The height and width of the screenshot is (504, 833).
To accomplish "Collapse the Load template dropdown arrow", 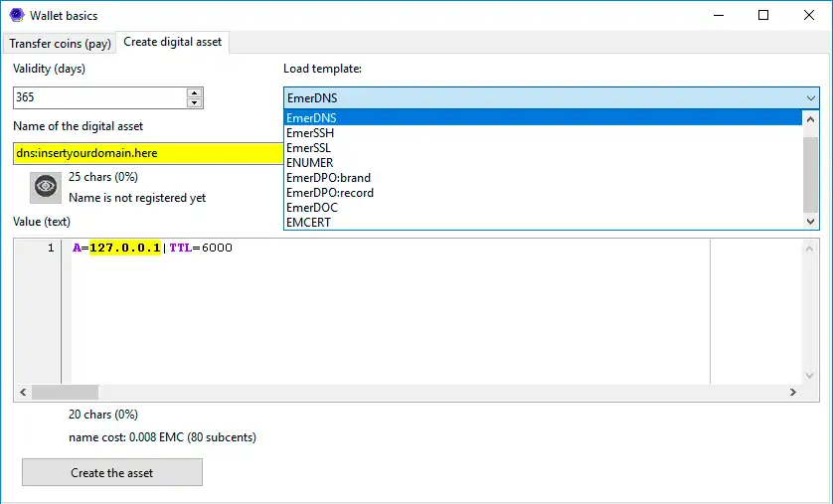I will [x=811, y=98].
